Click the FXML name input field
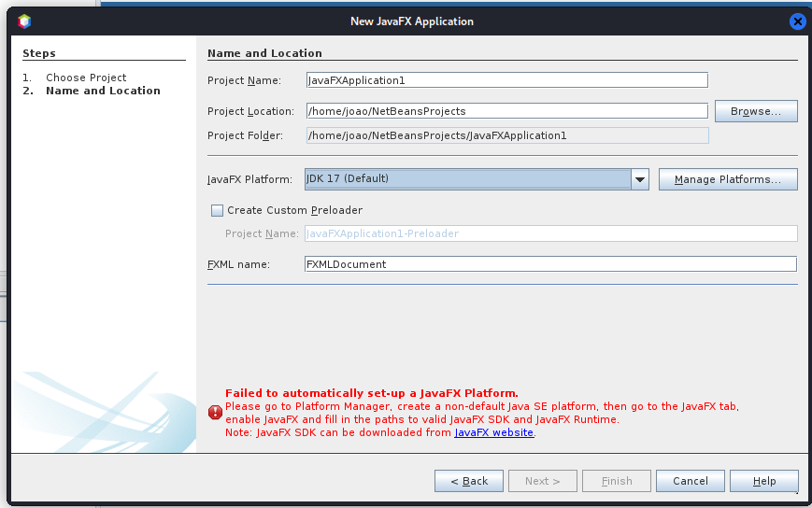Image resolution: width=812 pixels, height=508 pixels. 551,264
